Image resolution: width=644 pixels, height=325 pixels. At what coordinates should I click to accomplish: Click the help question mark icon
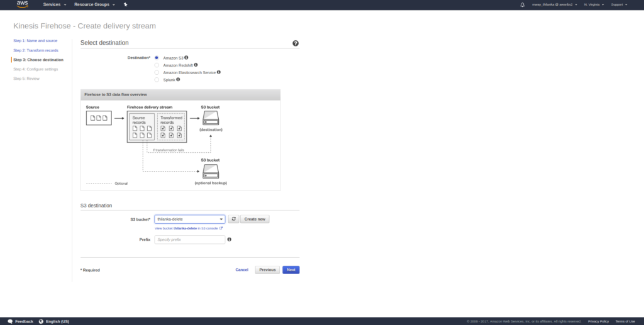[296, 43]
